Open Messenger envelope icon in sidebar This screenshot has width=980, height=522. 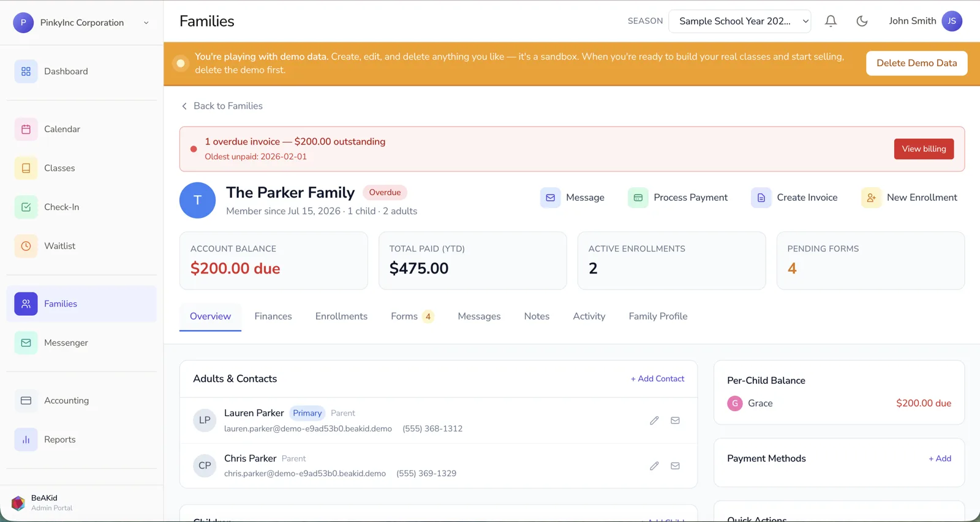tap(26, 343)
